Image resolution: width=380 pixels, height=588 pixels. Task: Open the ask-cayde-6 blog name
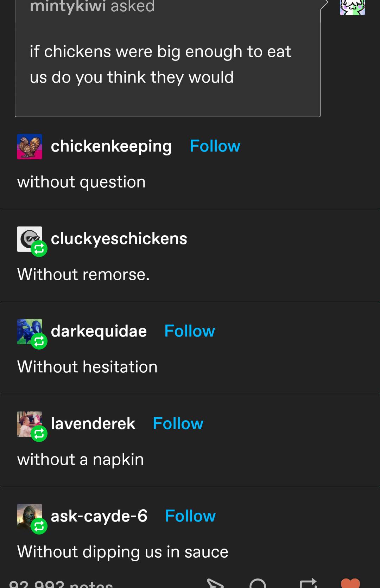[x=99, y=516]
